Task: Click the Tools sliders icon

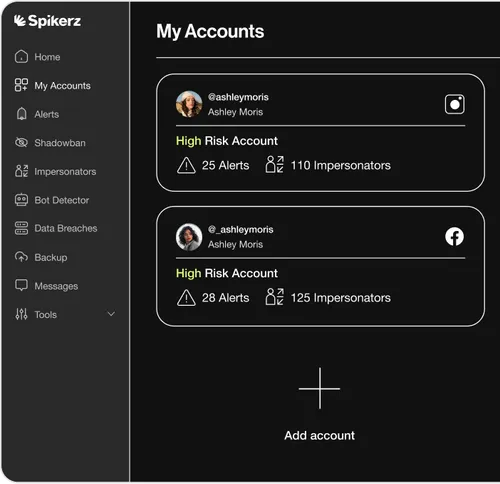Action: pos(21,314)
